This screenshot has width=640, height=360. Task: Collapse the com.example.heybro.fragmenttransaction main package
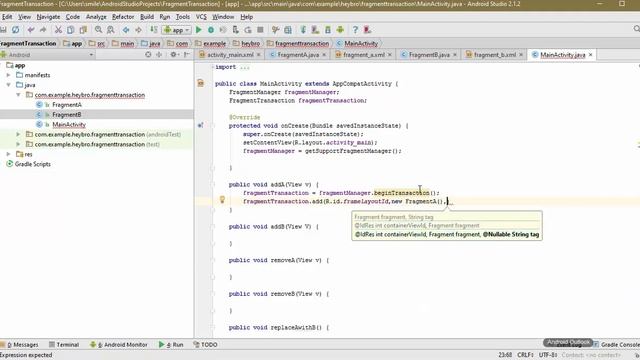point(18,95)
